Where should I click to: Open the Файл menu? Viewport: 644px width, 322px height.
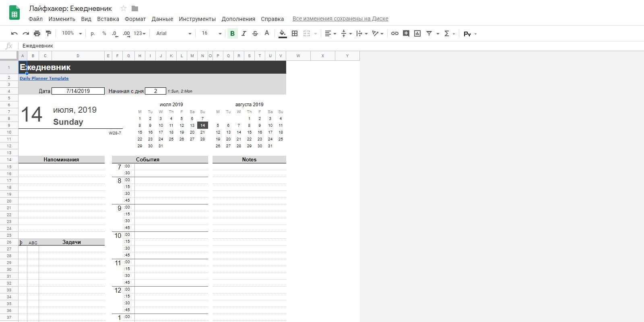[35, 19]
